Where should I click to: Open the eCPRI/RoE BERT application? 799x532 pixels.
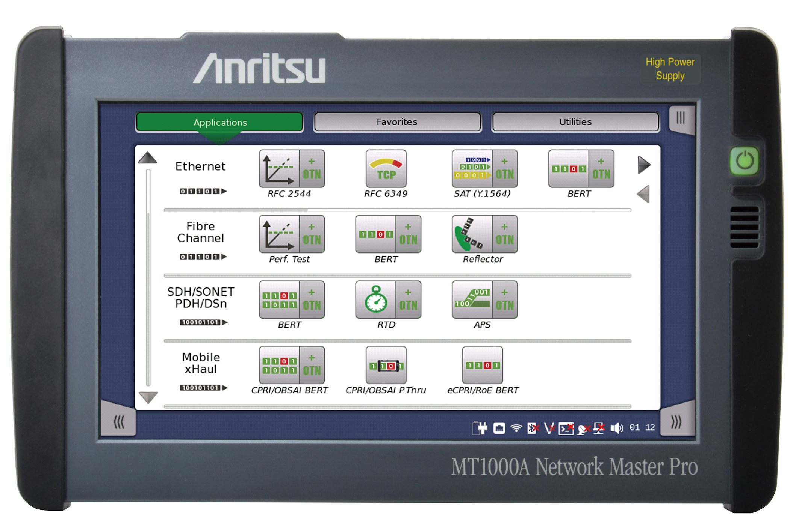(x=483, y=365)
